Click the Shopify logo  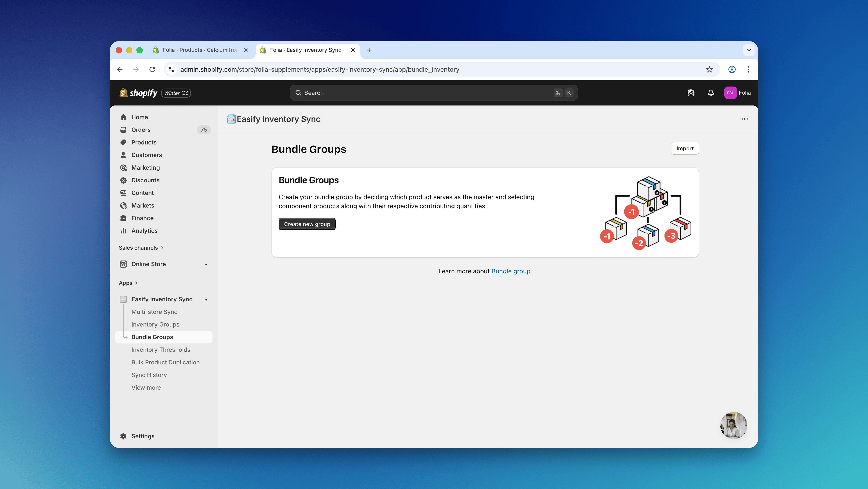coord(138,93)
